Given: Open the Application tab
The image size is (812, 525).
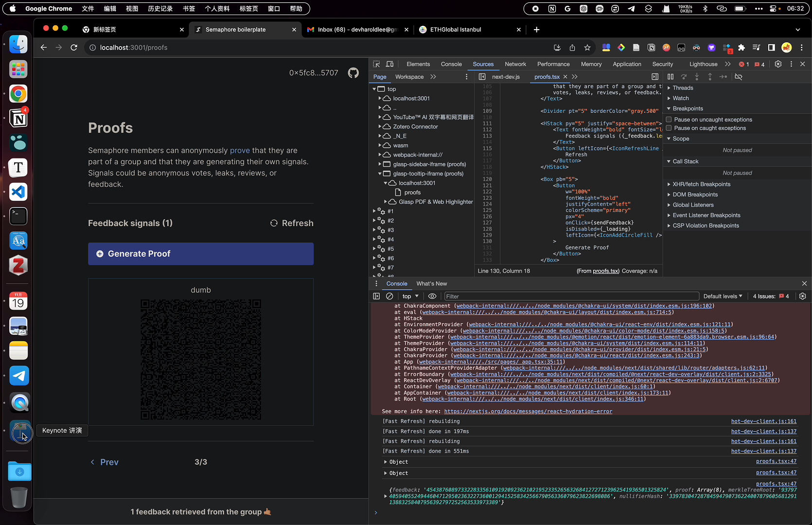Looking at the screenshot, I should point(627,64).
